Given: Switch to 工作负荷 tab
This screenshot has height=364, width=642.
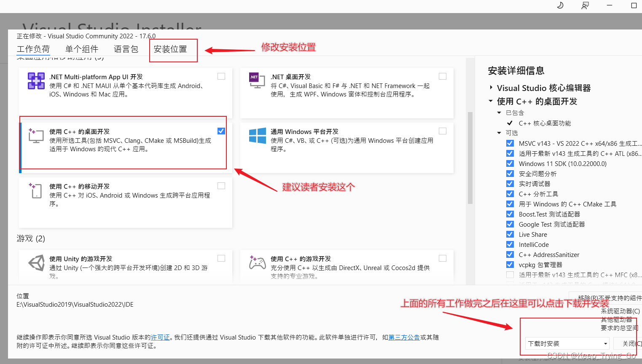Looking at the screenshot, I should tap(33, 49).
